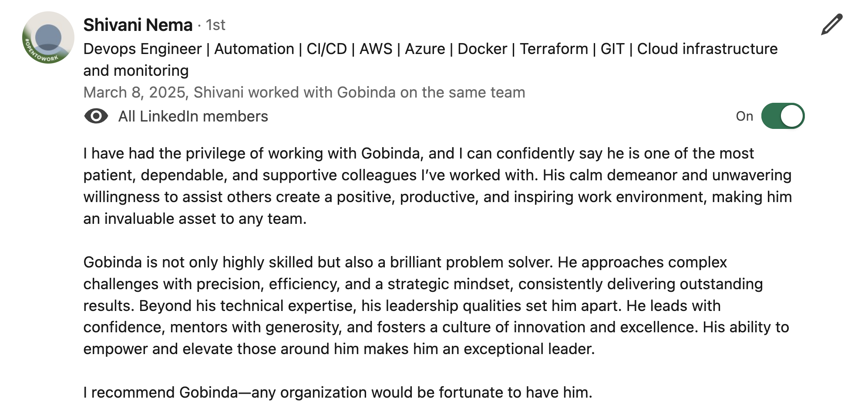The width and height of the screenshot is (868, 412).
Task: Click the 1st connection degree label
Action: coord(216,25)
